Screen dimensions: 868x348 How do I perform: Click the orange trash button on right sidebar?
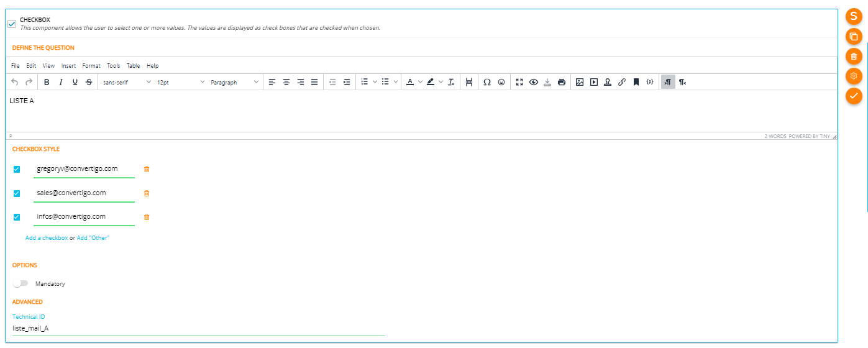854,57
